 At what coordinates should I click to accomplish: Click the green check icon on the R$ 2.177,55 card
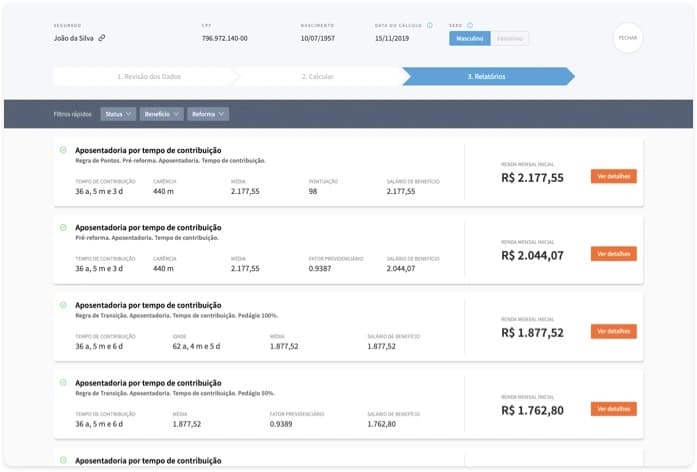coord(63,150)
